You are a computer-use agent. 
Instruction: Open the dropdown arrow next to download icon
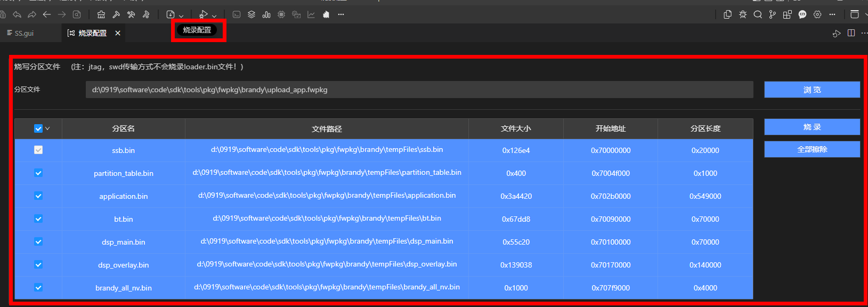click(181, 15)
